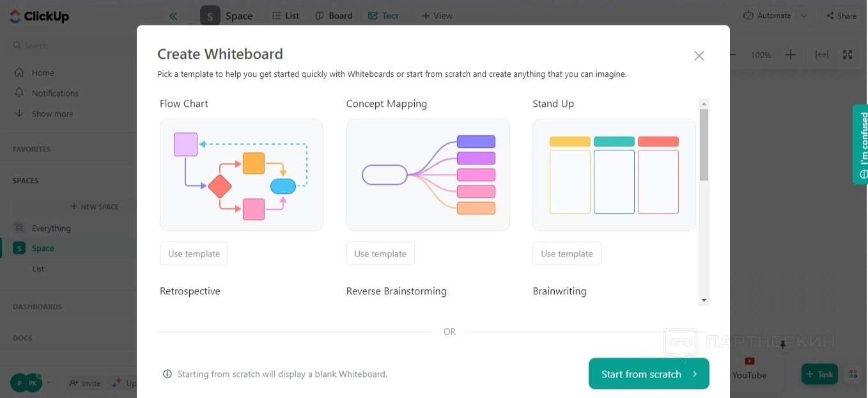Open the apps grid icon near Task
Screen dimensions: 868x398
tap(852, 374)
